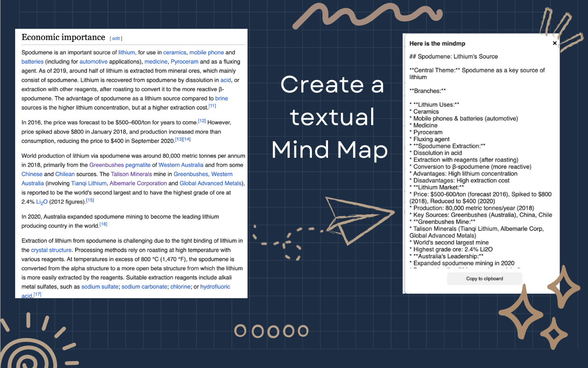This screenshot has width=588, height=368.
Task: Click the 'Economic importance' section heading
Action: tap(63, 37)
